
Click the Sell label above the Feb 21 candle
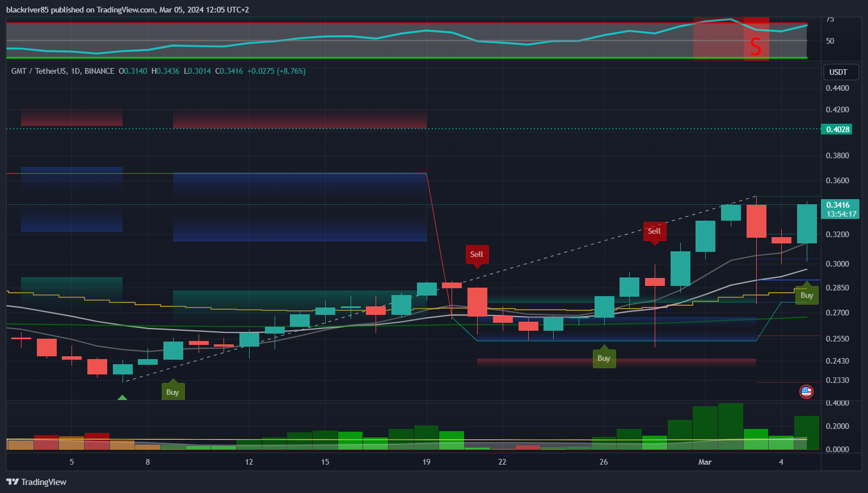[477, 256]
